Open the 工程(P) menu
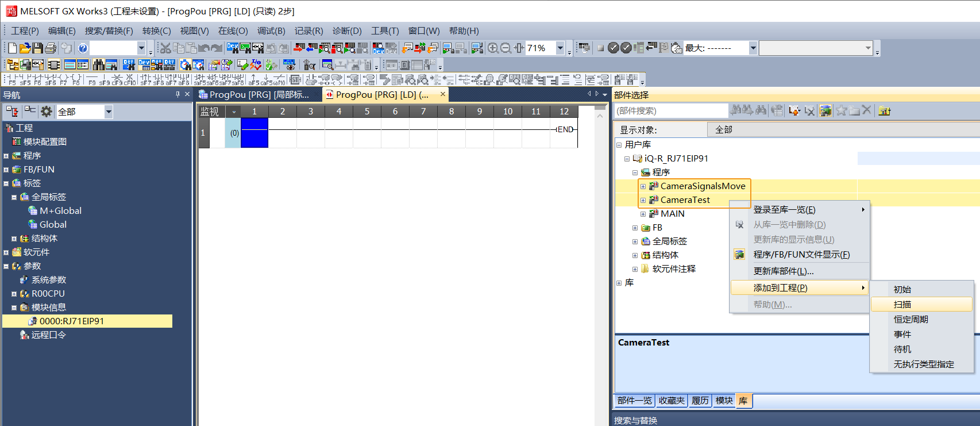 [25, 31]
